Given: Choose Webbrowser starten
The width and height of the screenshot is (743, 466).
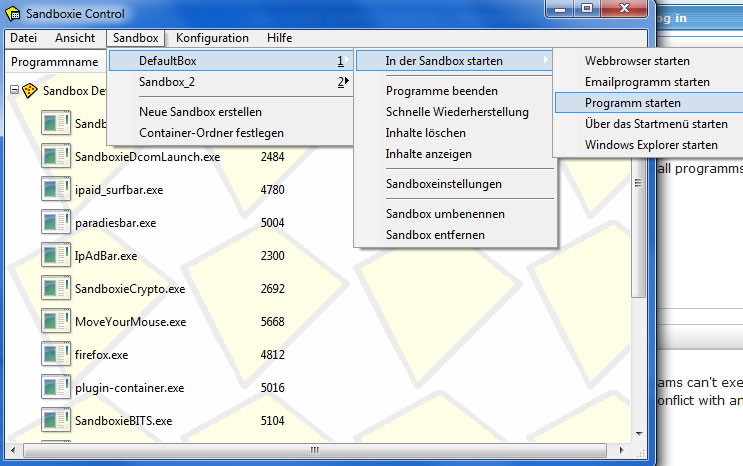Looking at the screenshot, I should click(637, 61).
